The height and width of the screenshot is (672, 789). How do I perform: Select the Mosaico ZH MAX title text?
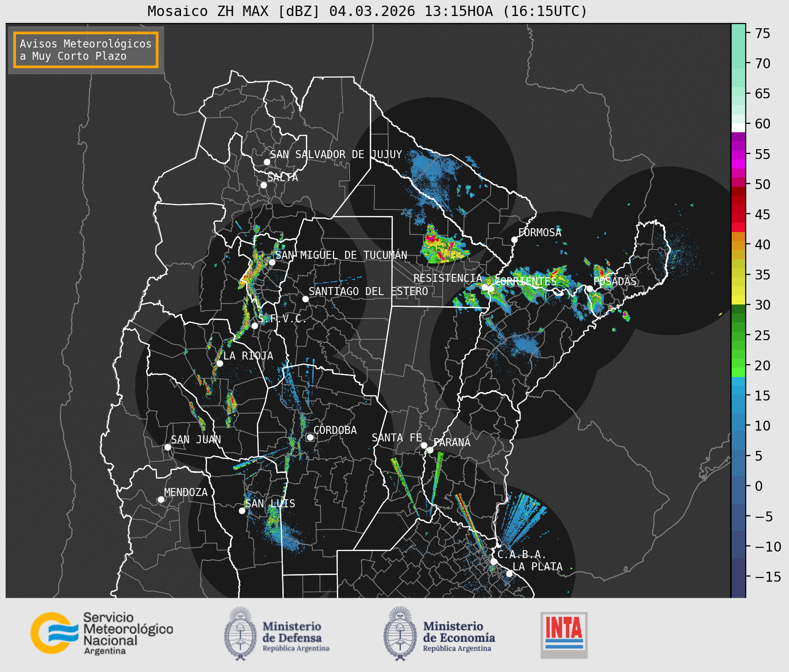point(367,11)
